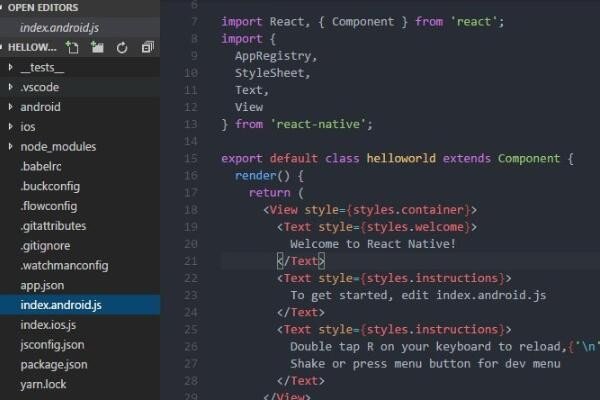Expand the .vscode folder

click(39, 87)
